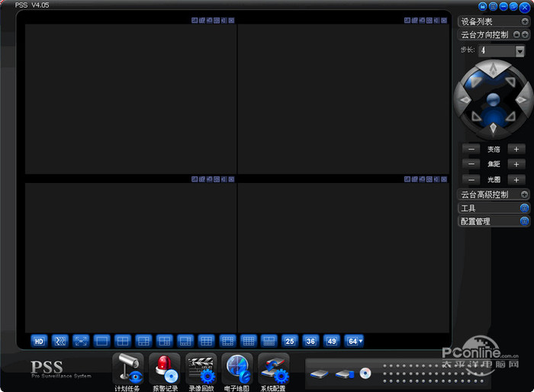Click the plus button for 变倍 zoom

coord(516,149)
